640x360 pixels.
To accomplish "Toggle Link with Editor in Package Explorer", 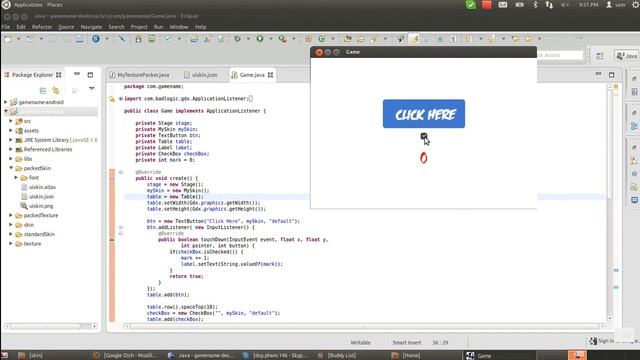I will 56,90.
